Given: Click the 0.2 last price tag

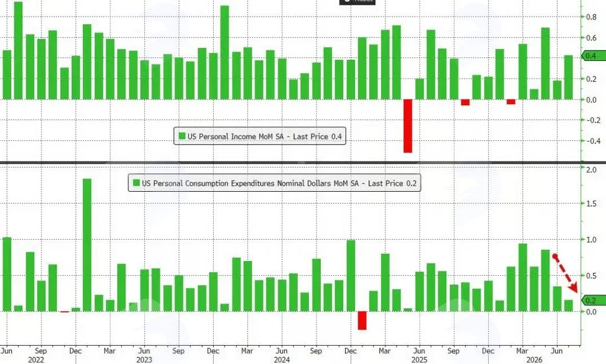Looking at the screenshot, I should point(594,301).
